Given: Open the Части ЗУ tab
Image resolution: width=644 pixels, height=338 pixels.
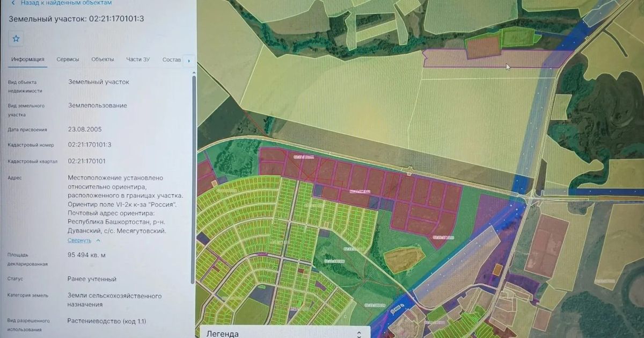Looking at the screenshot, I should point(138,60).
